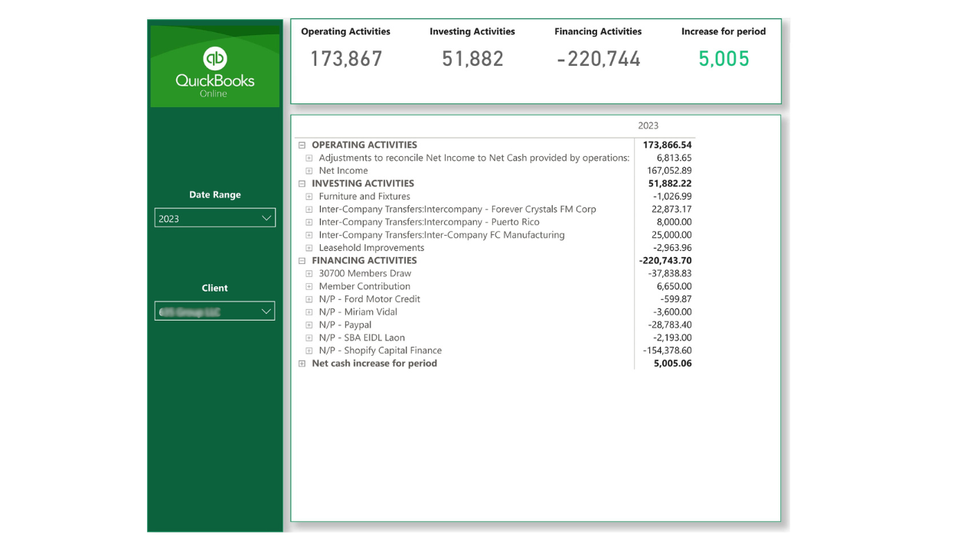
Task: Click the 2023 column header
Action: (x=647, y=126)
